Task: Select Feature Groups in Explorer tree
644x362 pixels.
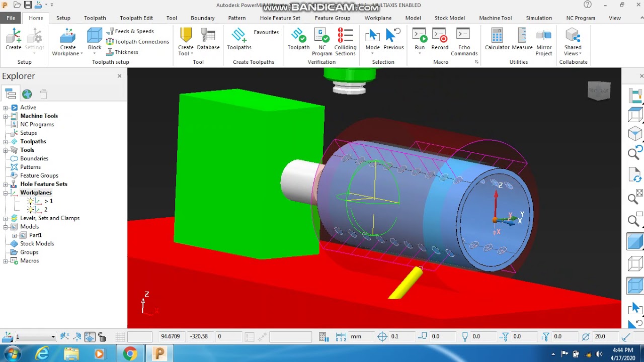Action: click(39, 175)
